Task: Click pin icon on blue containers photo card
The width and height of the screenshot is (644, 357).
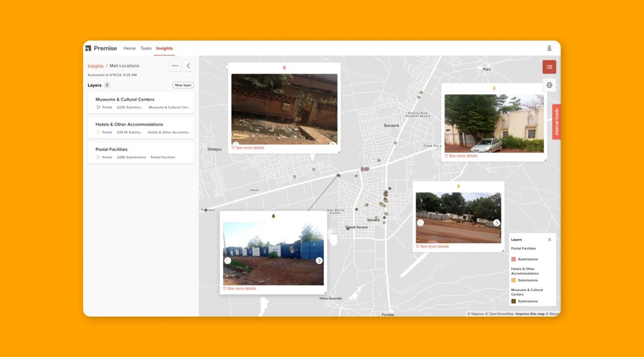Action: point(274,216)
